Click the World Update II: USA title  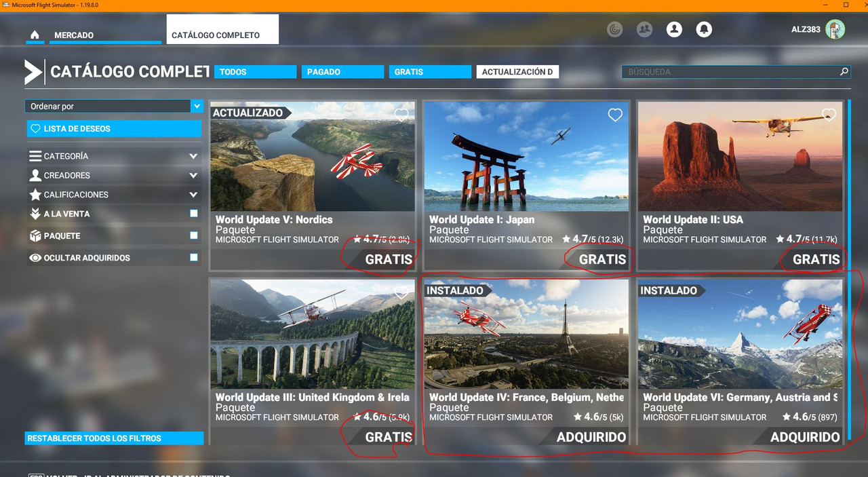point(693,219)
